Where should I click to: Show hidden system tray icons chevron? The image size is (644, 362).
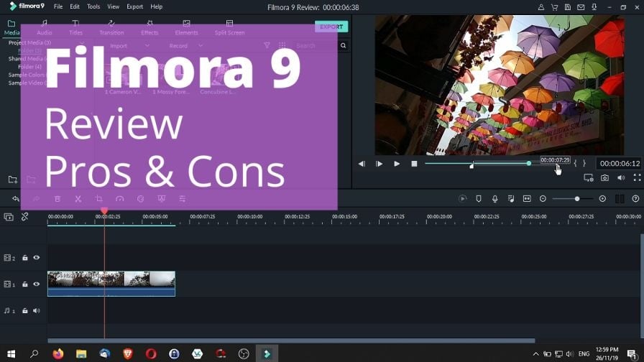pyautogui.click(x=535, y=354)
